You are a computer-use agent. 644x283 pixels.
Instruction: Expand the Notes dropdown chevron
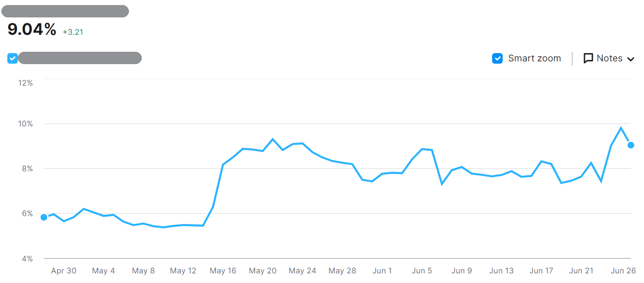(x=631, y=59)
